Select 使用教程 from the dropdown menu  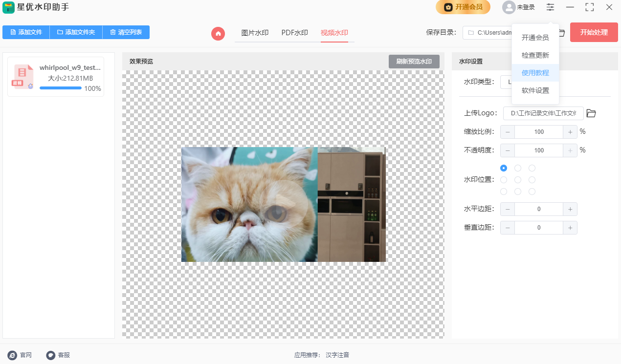pos(535,73)
